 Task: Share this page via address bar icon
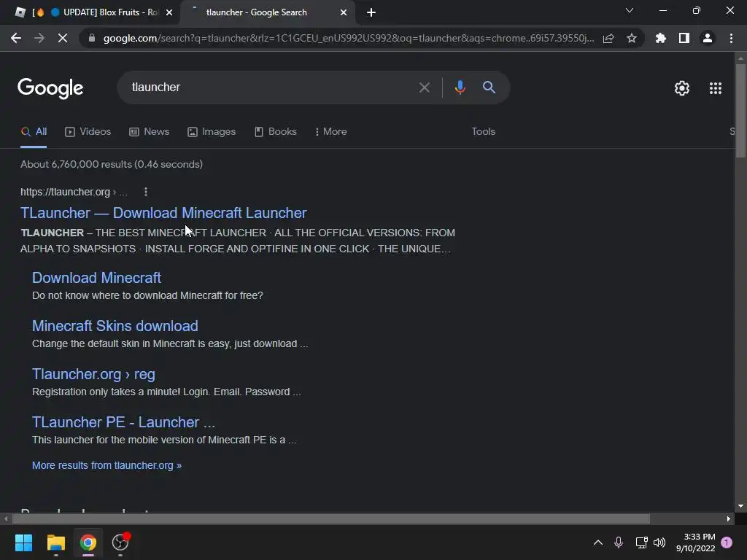(x=608, y=38)
